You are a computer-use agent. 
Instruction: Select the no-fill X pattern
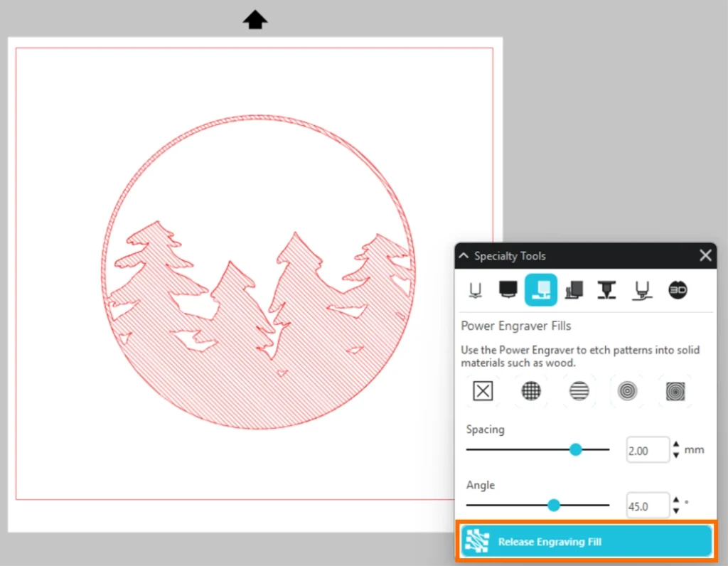(x=483, y=390)
